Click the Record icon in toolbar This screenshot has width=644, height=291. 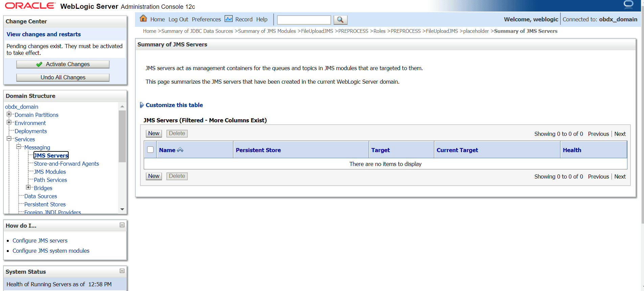coord(229,19)
